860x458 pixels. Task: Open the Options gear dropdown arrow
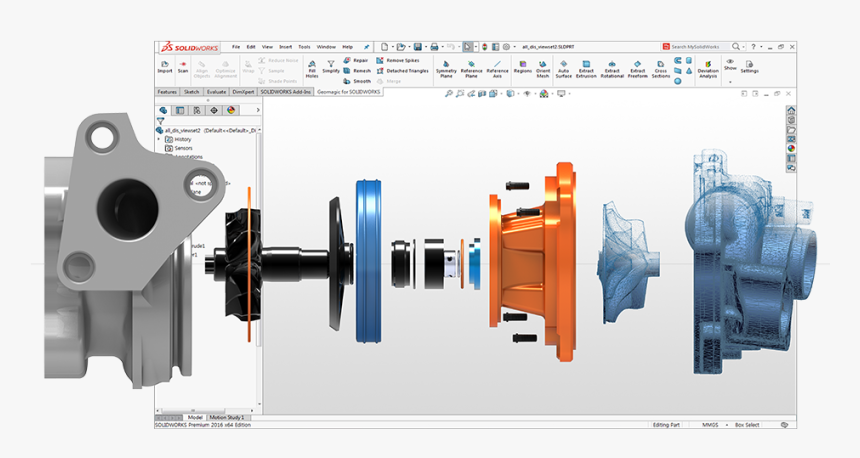pyautogui.click(x=514, y=47)
